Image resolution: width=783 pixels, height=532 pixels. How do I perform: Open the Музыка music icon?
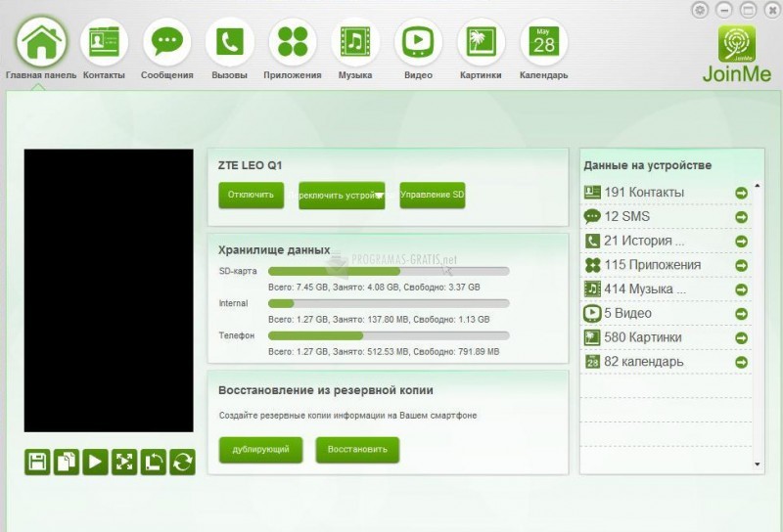click(355, 42)
